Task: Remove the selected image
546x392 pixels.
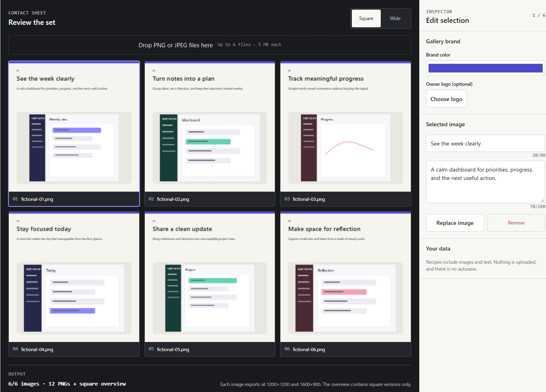Action: click(516, 223)
